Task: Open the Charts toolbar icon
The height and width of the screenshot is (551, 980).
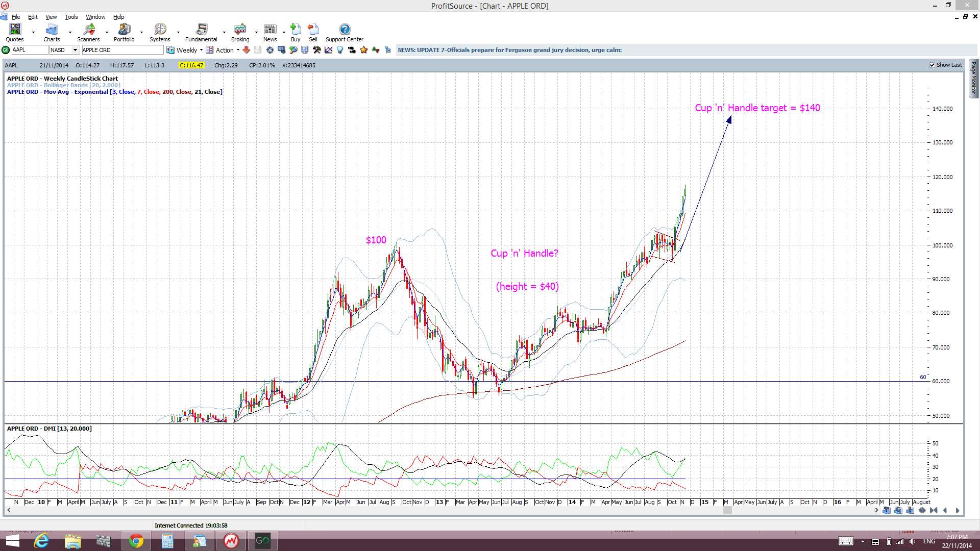Action: [52, 33]
